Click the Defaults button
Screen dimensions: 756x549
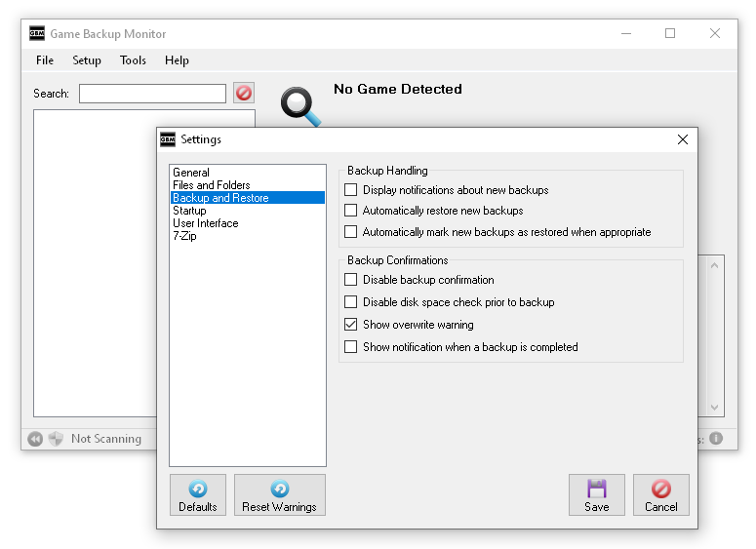pyautogui.click(x=198, y=495)
